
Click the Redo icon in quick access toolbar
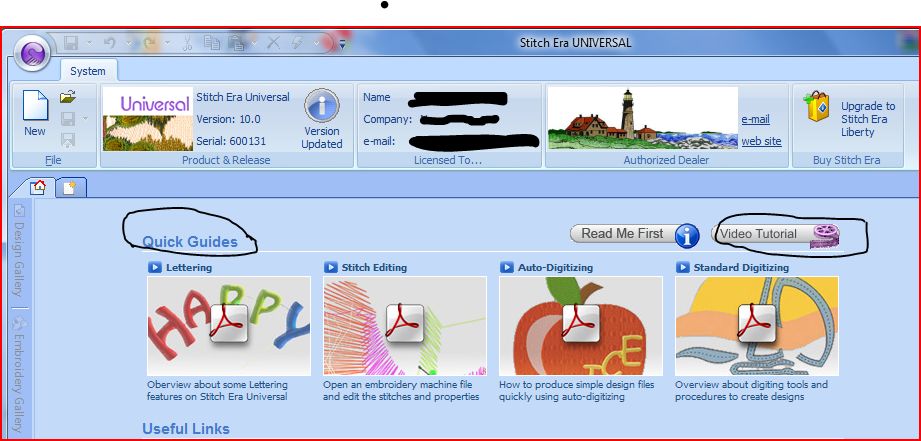pyautogui.click(x=149, y=43)
